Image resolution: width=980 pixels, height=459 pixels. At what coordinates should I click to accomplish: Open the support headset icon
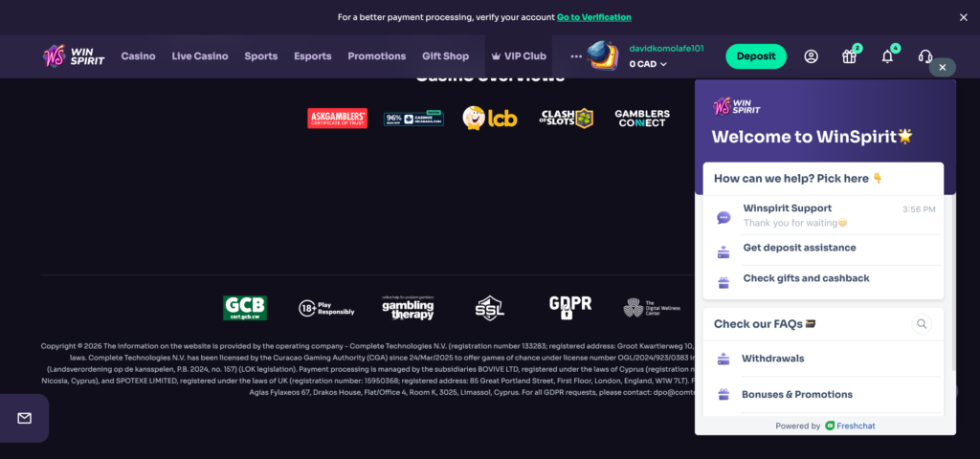(x=925, y=56)
